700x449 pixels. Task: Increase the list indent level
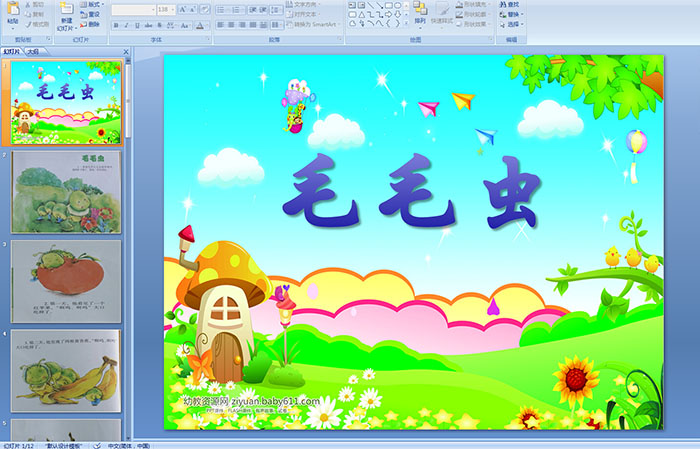263,10
